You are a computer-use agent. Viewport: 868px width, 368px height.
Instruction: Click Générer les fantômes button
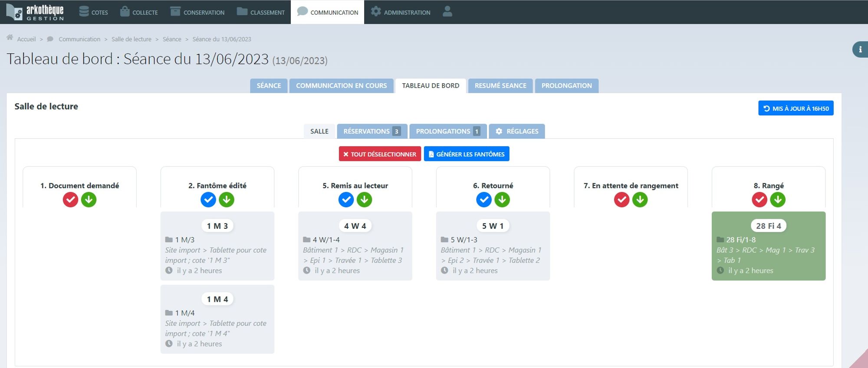[x=467, y=154]
